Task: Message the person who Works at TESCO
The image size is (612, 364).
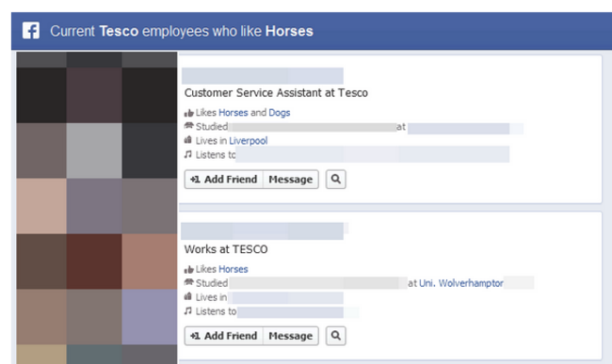Action: (x=291, y=336)
